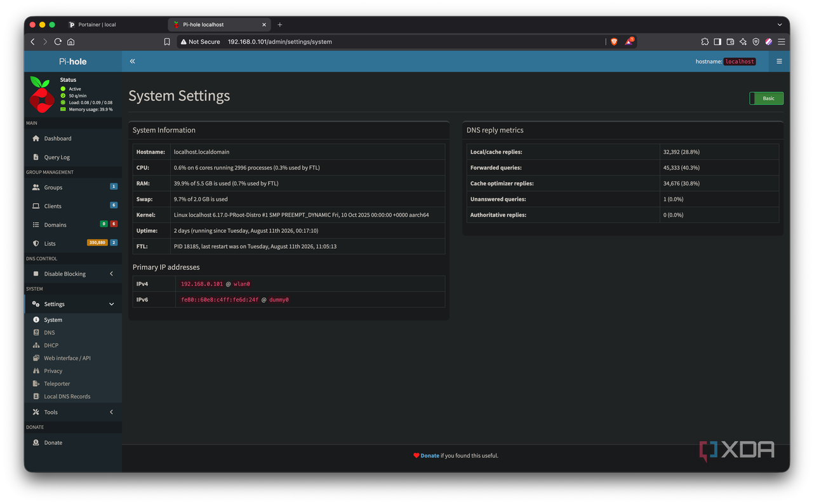Click the localhost.localdomain hostname value
Image resolution: width=814 pixels, height=504 pixels.
[x=201, y=152]
